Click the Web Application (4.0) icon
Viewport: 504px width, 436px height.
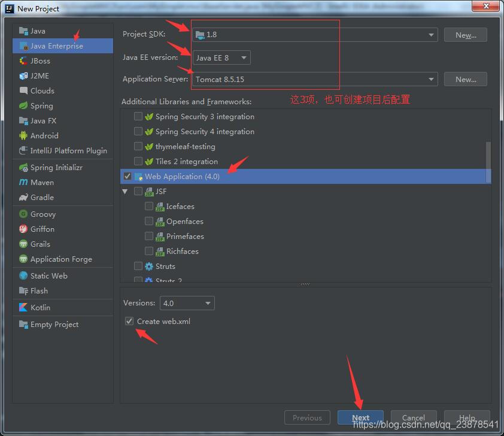pos(138,177)
